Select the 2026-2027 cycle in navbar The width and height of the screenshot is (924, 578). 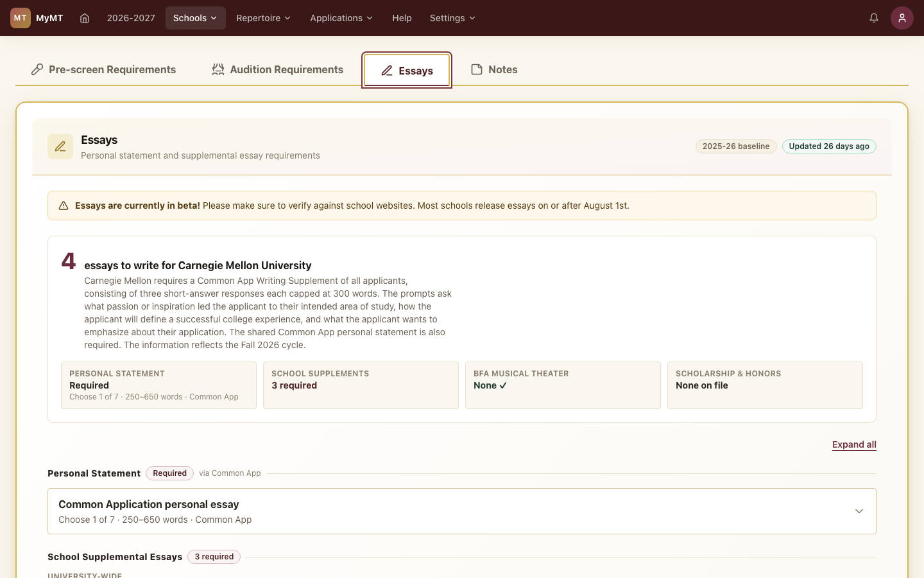(131, 18)
